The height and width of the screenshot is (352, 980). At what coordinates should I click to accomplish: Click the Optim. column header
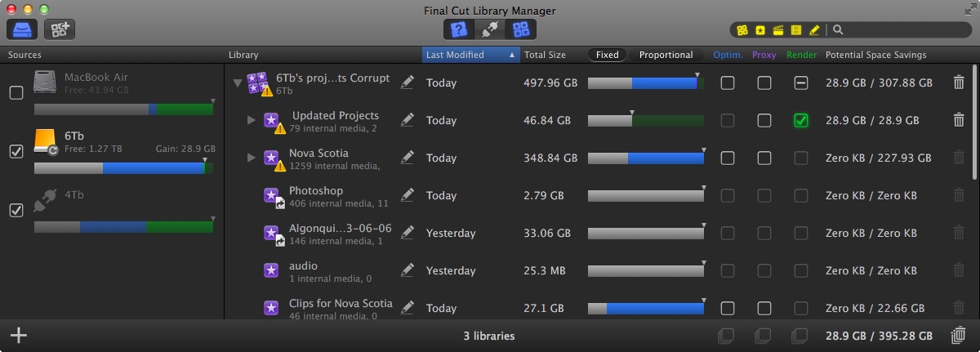727,55
